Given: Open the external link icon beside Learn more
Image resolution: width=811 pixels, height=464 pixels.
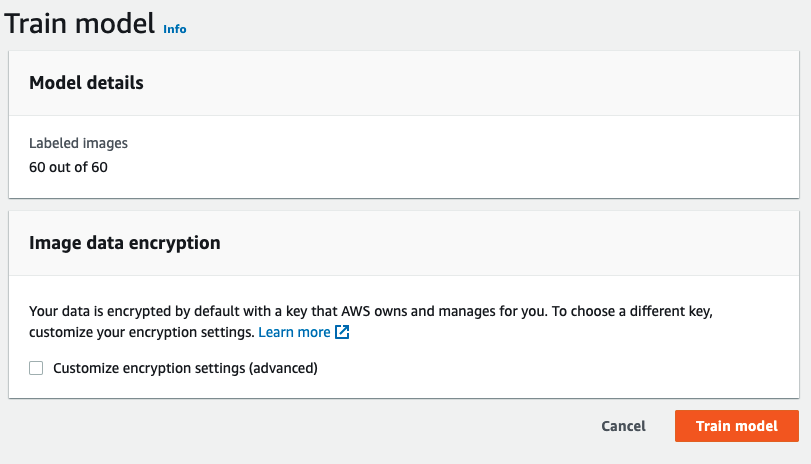Looking at the screenshot, I should point(342,332).
